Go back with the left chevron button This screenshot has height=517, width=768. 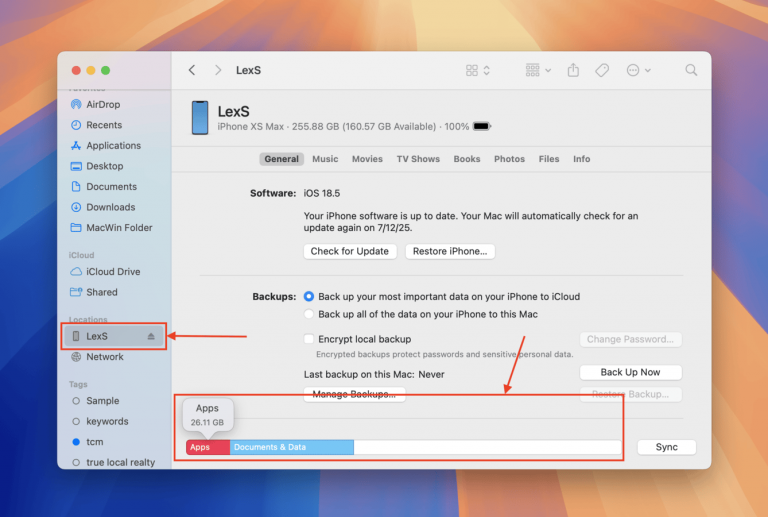[192, 70]
